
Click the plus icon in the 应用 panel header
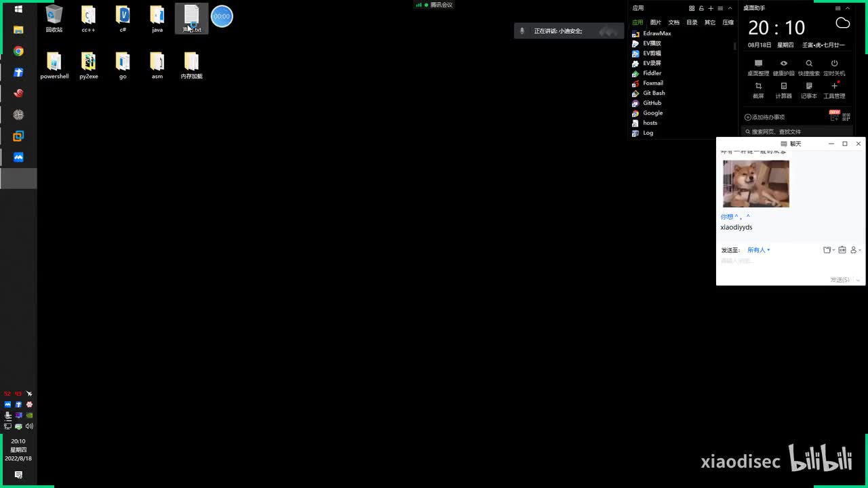coord(711,8)
